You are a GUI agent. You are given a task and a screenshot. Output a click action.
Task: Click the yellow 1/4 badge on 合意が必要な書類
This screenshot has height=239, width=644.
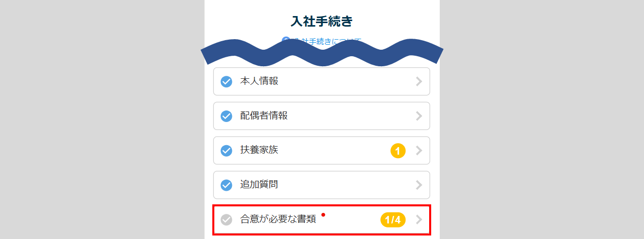(x=393, y=219)
